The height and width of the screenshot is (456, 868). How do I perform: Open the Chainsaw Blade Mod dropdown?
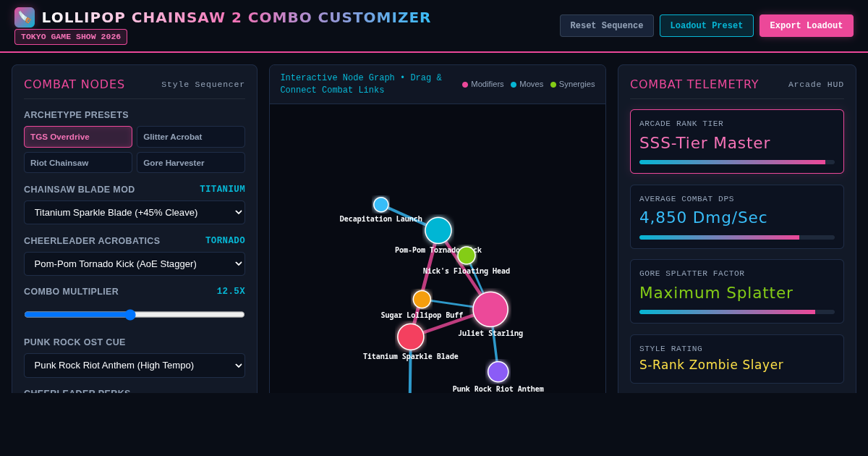coord(135,213)
